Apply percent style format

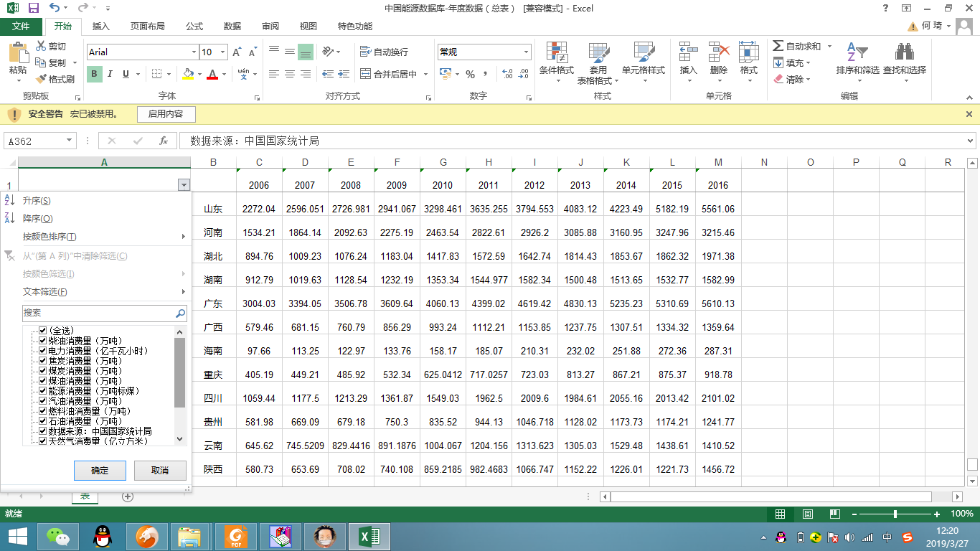[471, 74]
